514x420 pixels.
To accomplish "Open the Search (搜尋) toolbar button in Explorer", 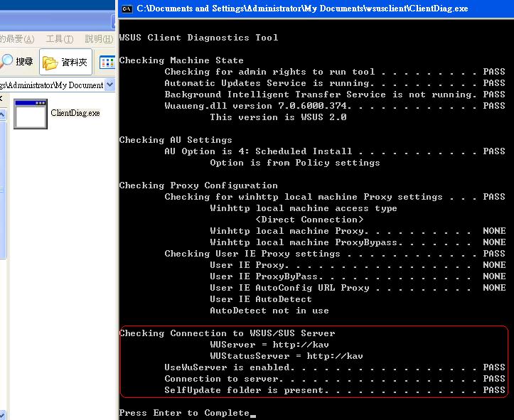I will [x=16, y=61].
